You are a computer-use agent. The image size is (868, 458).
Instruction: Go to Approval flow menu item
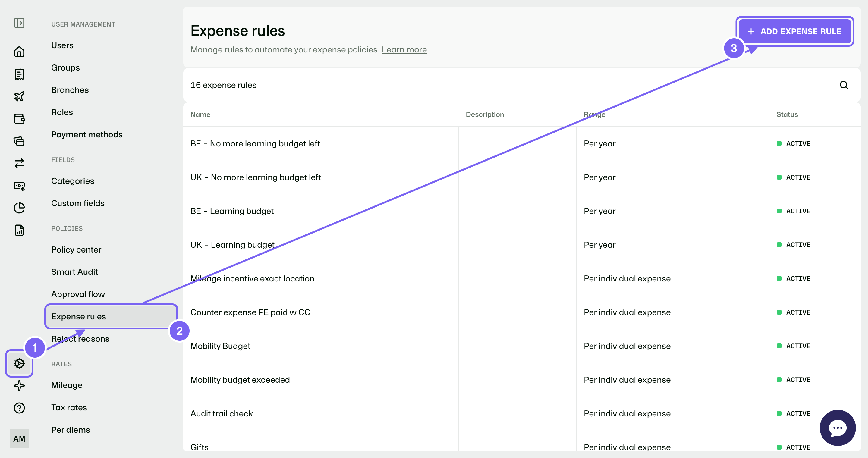78,294
